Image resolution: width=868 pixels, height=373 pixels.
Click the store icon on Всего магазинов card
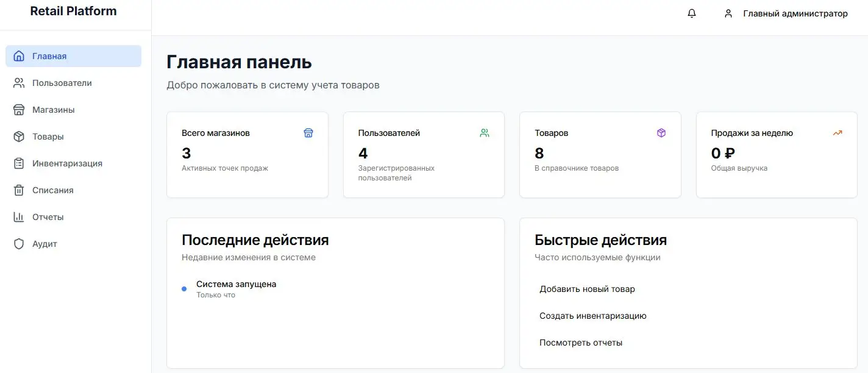coord(308,132)
